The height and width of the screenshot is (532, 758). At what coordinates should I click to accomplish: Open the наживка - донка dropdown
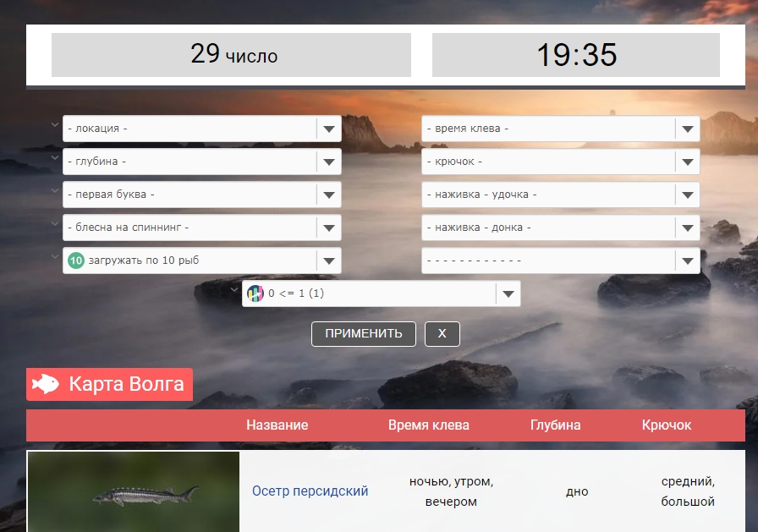560,228
